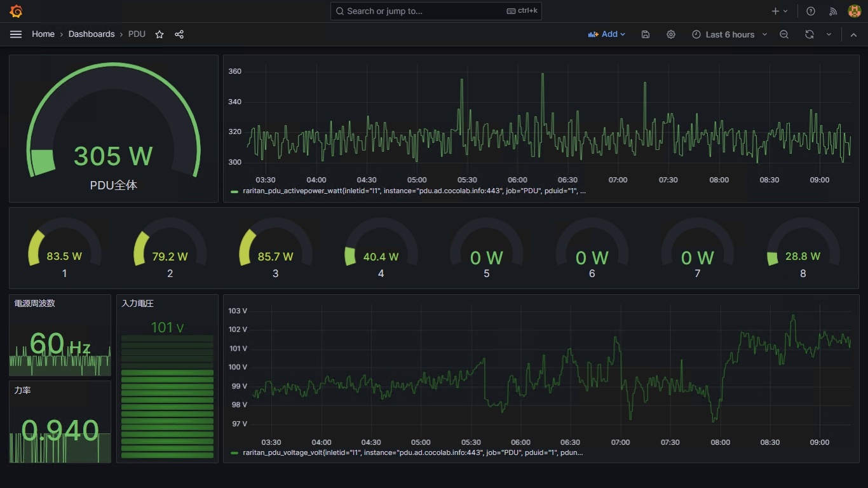
Task: Toggle the hamburger navigation menu
Action: (x=16, y=34)
